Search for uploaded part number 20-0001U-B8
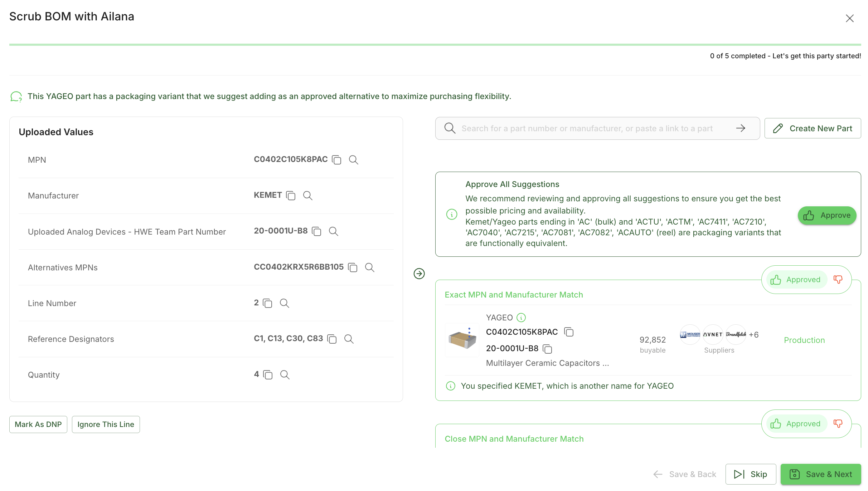Image resolution: width=868 pixels, height=491 pixels. [334, 231]
